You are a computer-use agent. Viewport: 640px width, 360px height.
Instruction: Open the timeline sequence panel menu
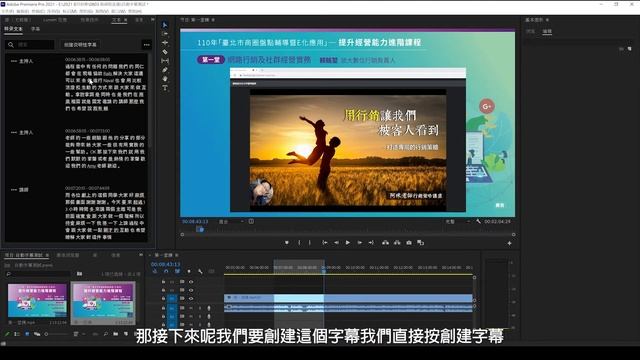177,255
